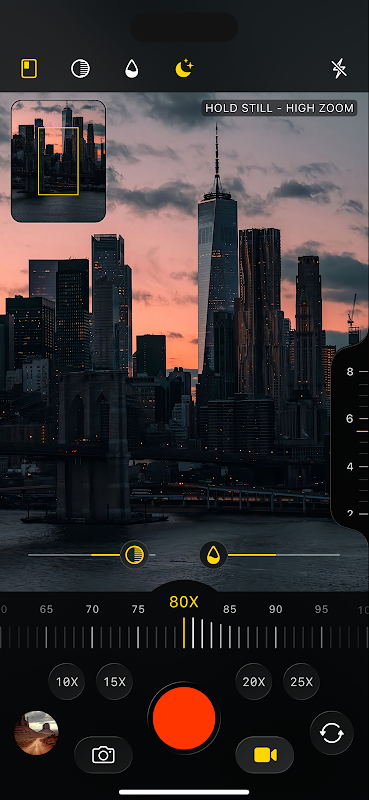Switch to video camera mode

tap(265, 755)
